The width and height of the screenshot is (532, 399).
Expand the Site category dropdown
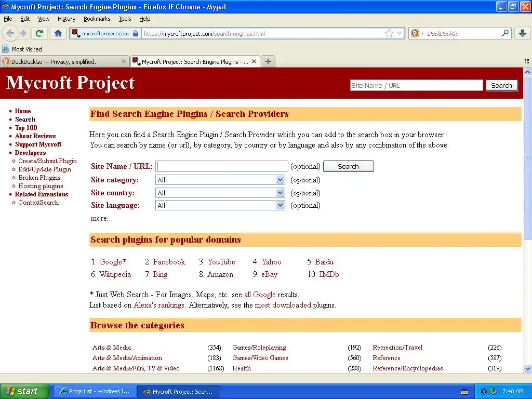pos(220,180)
